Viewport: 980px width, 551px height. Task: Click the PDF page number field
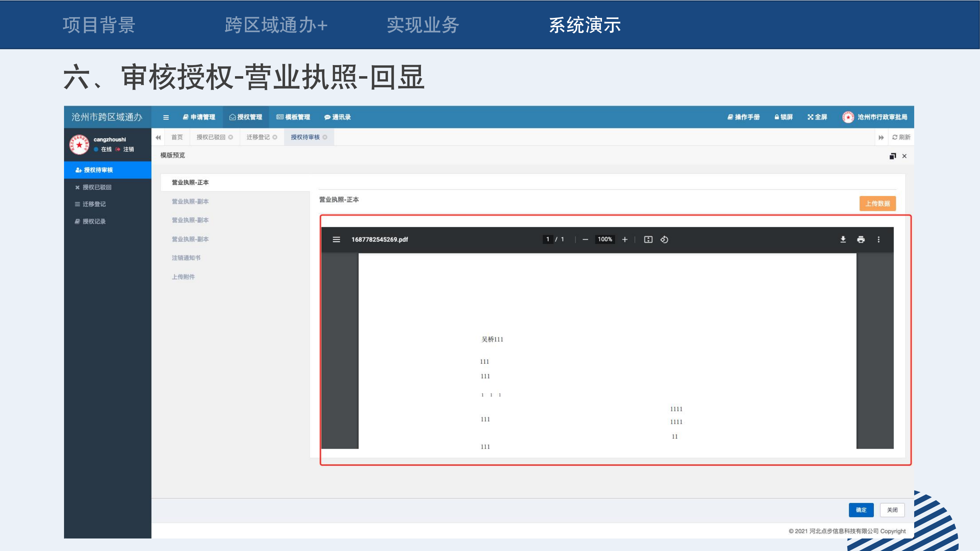click(x=548, y=239)
